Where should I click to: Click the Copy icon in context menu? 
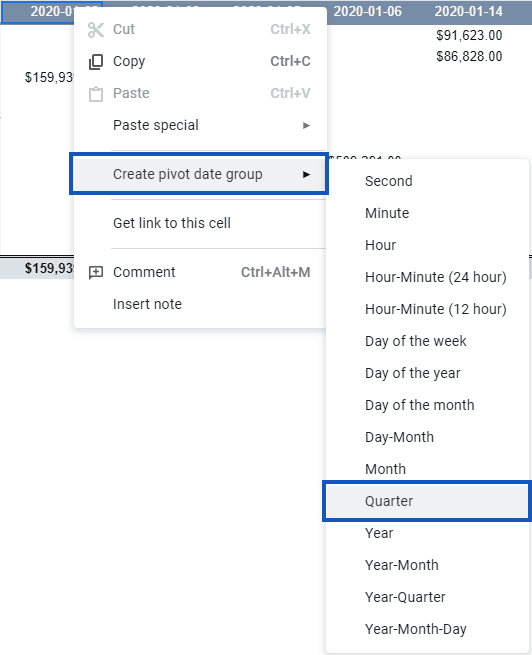pyautogui.click(x=96, y=62)
